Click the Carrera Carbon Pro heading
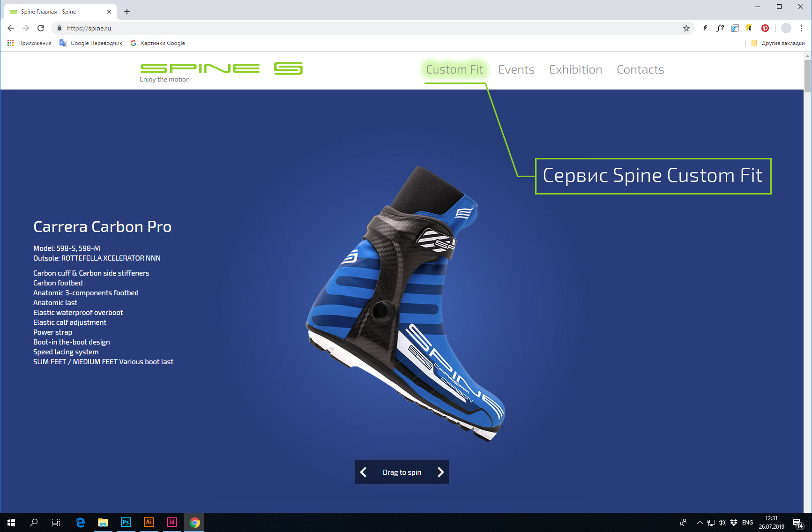This screenshot has height=532, width=812. tap(102, 227)
